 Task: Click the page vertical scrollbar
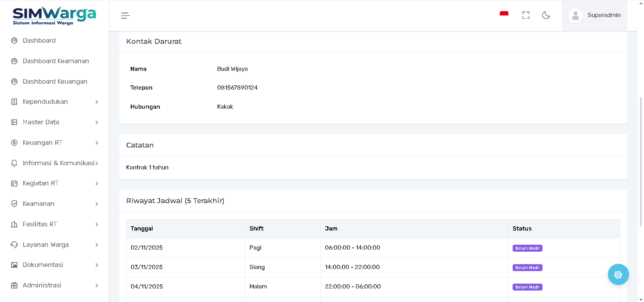(x=641, y=161)
